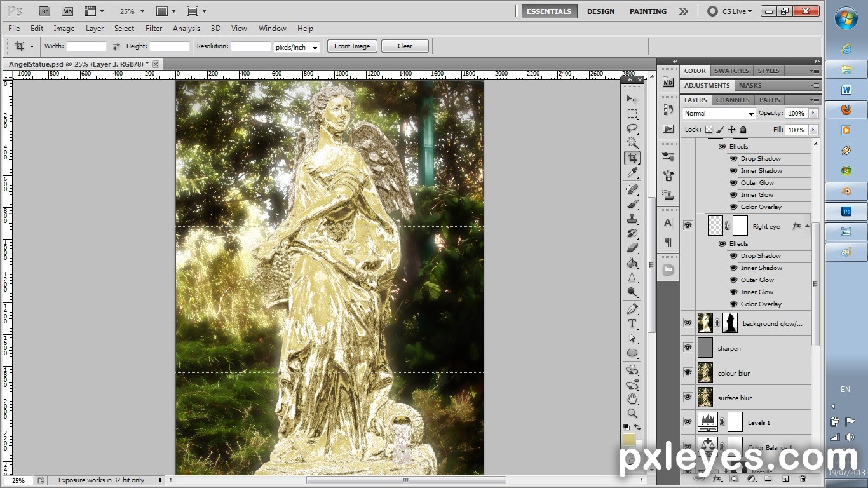The width and height of the screenshot is (868, 488).
Task: Collapse effects of Right eye layer
Action: [x=807, y=226]
